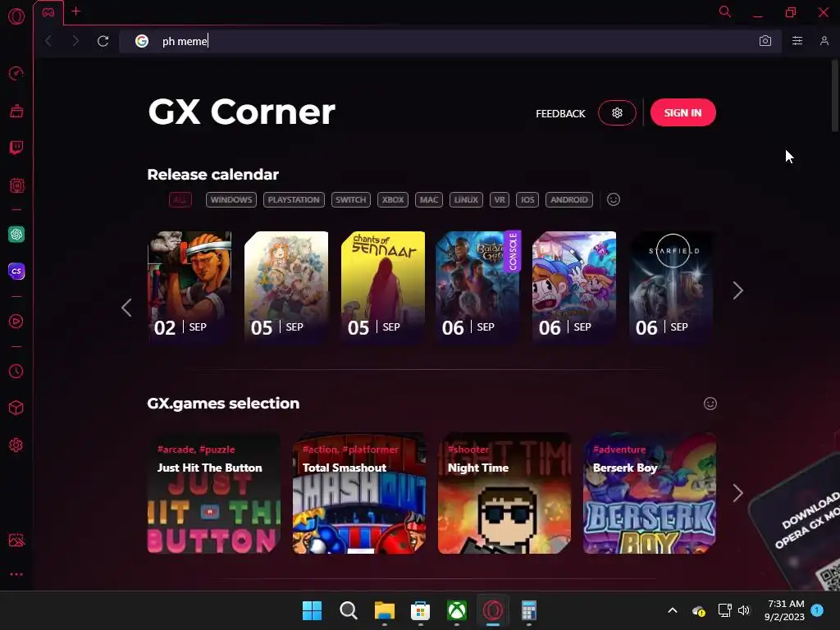This screenshot has width=840, height=630.
Task: Open Twitch panel in sidebar
Action: (x=16, y=148)
